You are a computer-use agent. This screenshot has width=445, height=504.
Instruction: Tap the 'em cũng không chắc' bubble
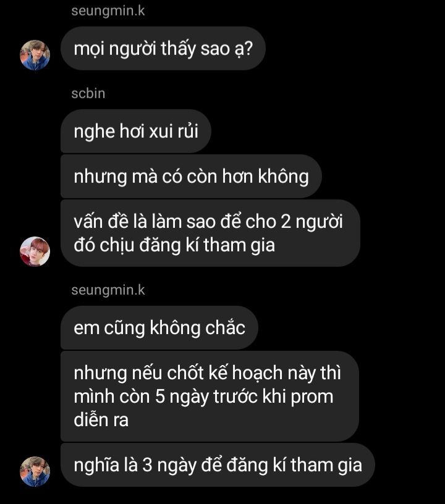[159, 328]
